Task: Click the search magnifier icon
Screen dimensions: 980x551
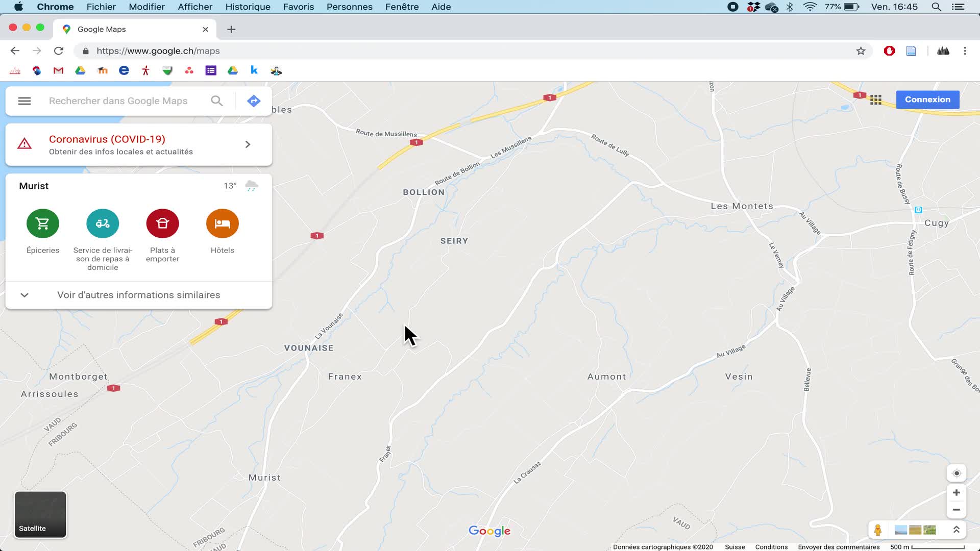Action: pyautogui.click(x=217, y=101)
